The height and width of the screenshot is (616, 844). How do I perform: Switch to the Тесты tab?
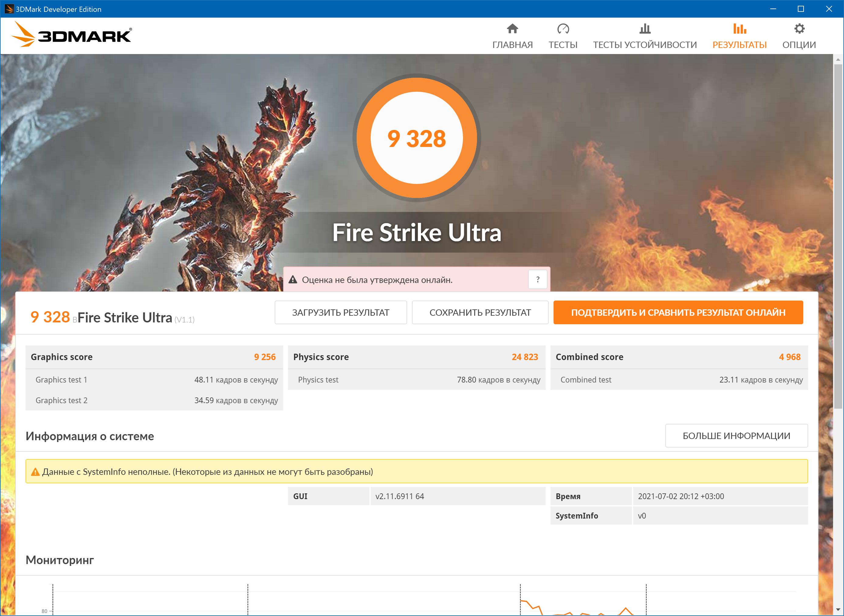click(563, 45)
